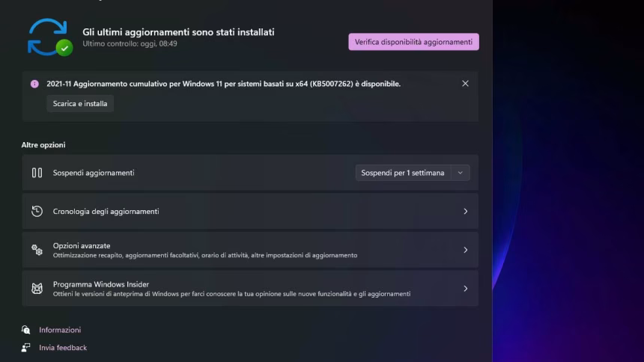Click the 2021-11 Aggiornamento cumulativo message text
Viewport: 644px width, 362px height.
[223, 84]
